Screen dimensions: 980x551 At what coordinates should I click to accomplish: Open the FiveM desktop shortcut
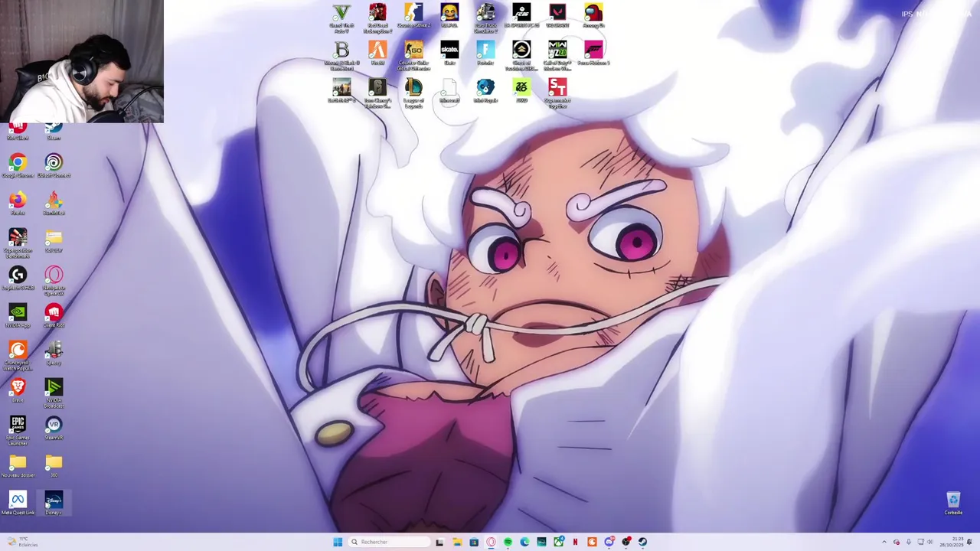coord(377,54)
